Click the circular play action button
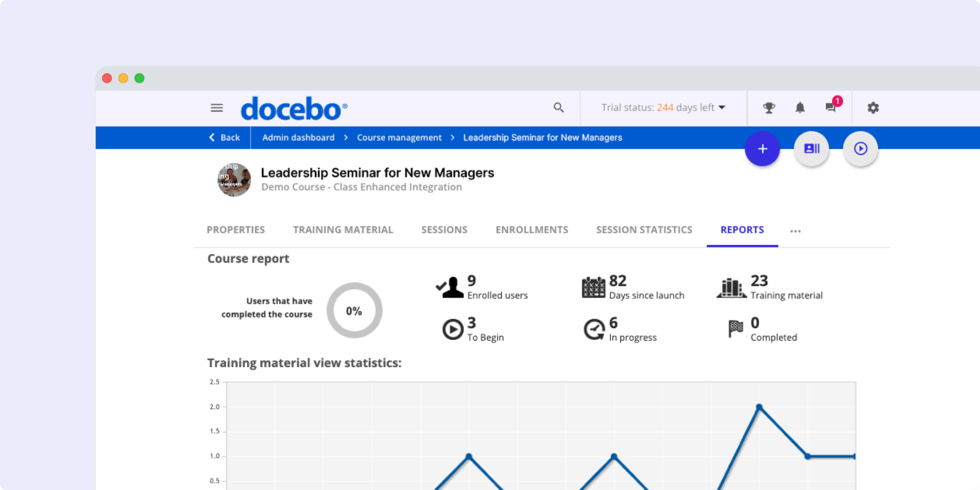Viewport: 980px width, 490px height. pyautogui.click(x=861, y=149)
